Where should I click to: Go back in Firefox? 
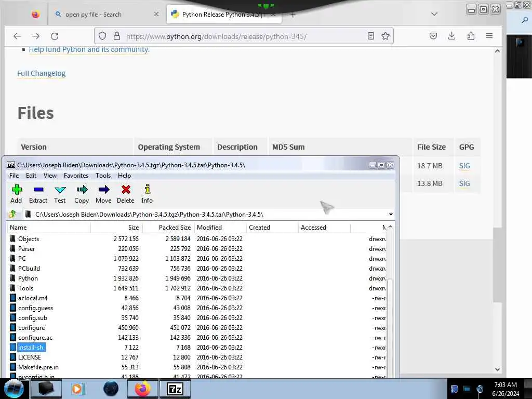[17, 36]
